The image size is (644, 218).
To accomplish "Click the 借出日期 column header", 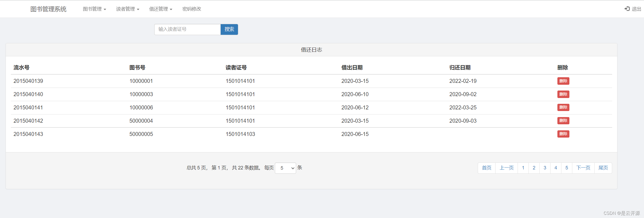I will tap(352, 68).
